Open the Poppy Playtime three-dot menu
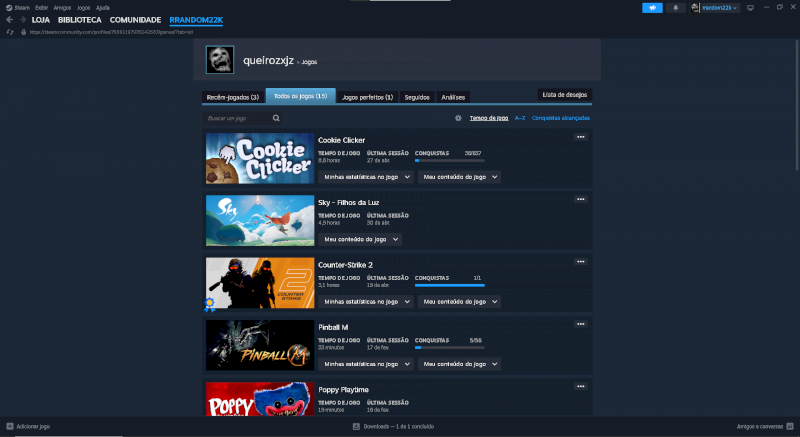800x437 pixels. click(x=581, y=387)
